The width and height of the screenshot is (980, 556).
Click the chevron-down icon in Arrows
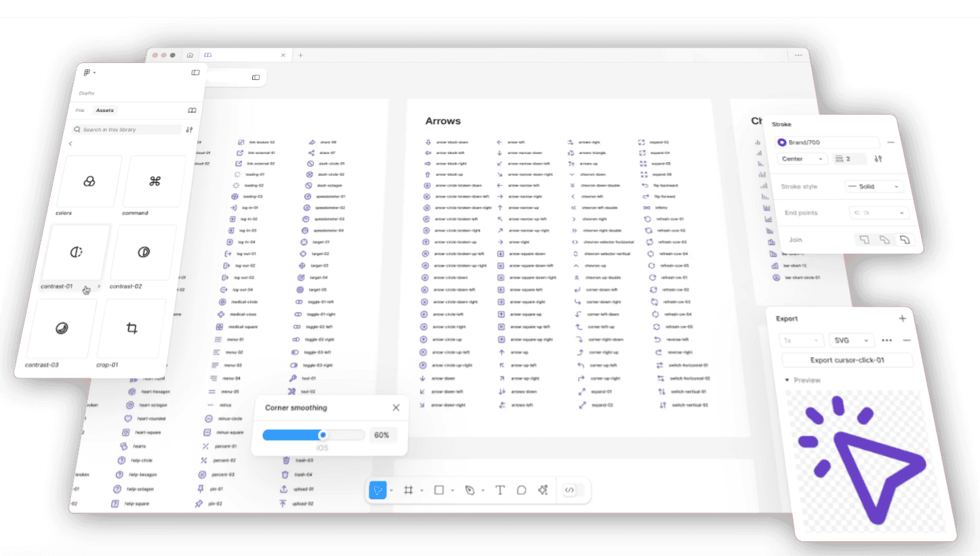click(573, 174)
